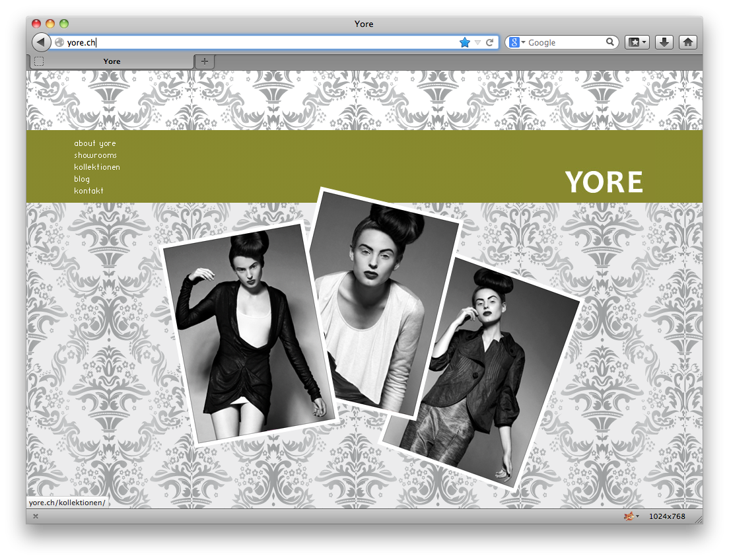Select the Yore tab
Screen dimensions: 729x560
[x=112, y=61]
